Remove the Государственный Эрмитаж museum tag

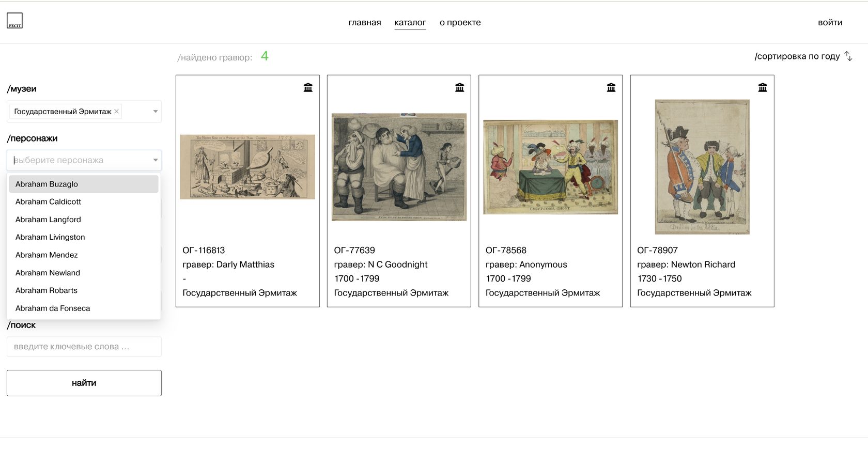pos(117,111)
